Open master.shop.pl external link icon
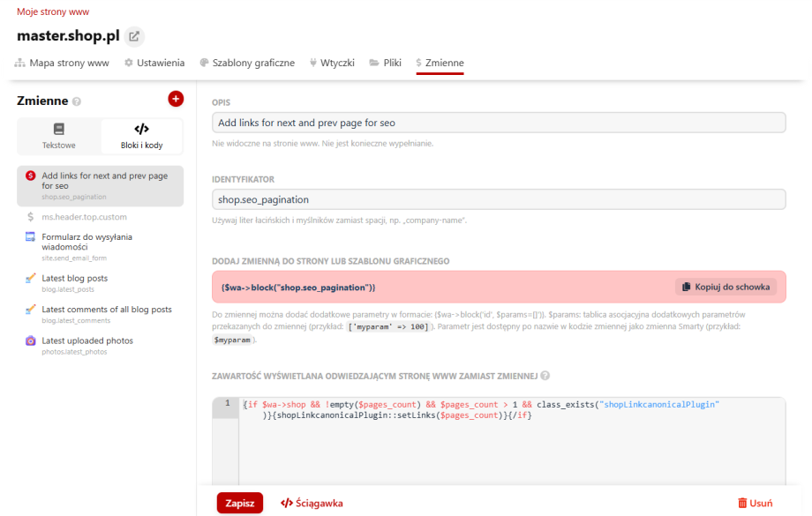Viewport: 812px width, 516px height. pyautogui.click(x=134, y=36)
